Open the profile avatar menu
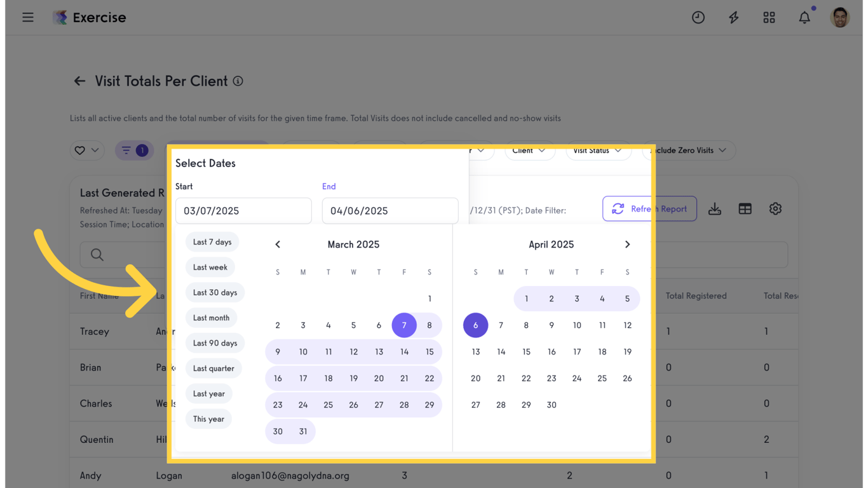Viewport: 868px width, 488px height. coord(840,17)
